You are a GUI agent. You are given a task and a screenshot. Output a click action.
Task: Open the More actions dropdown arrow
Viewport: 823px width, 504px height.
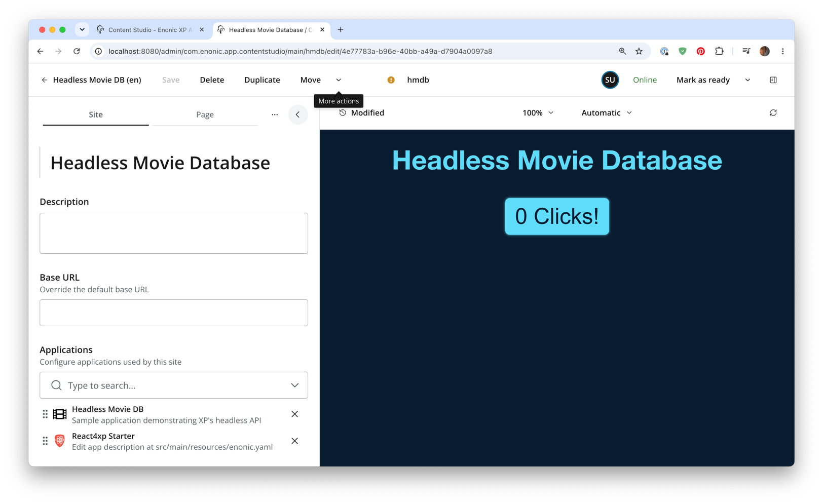tap(339, 80)
